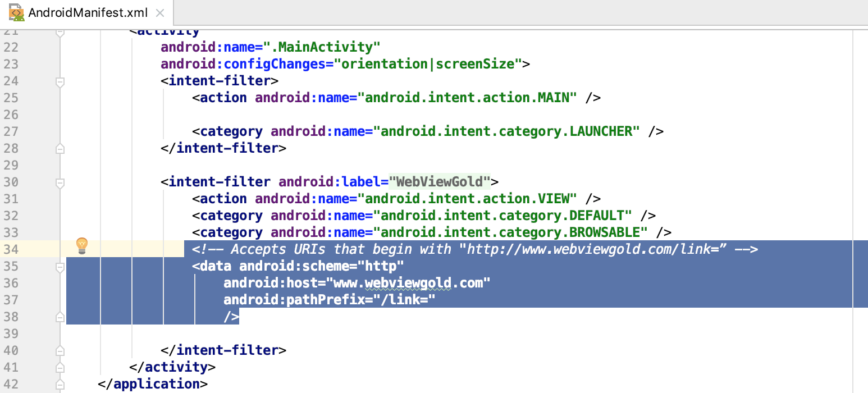Click android:configChanges attribute name on line 23
868x393 pixels.
point(243,63)
